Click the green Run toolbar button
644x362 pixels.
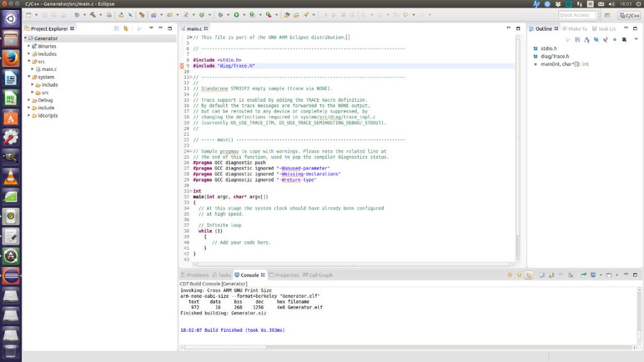click(x=236, y=15)
